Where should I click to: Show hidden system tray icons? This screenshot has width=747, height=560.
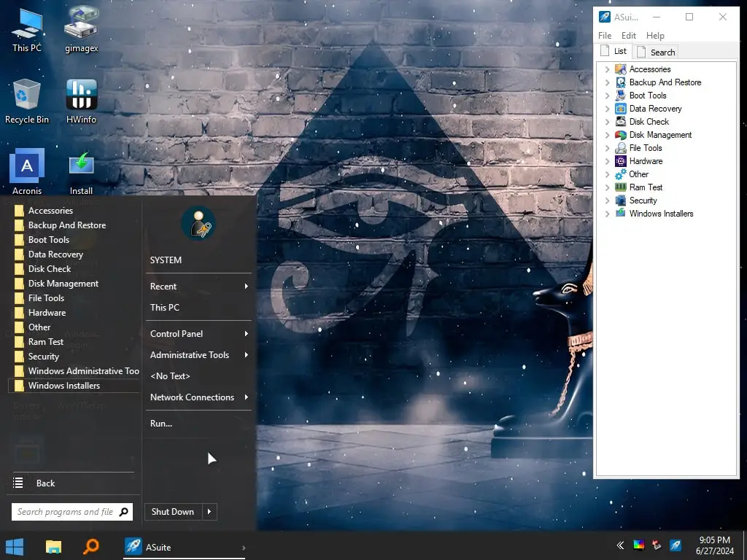tap(620, 545)
